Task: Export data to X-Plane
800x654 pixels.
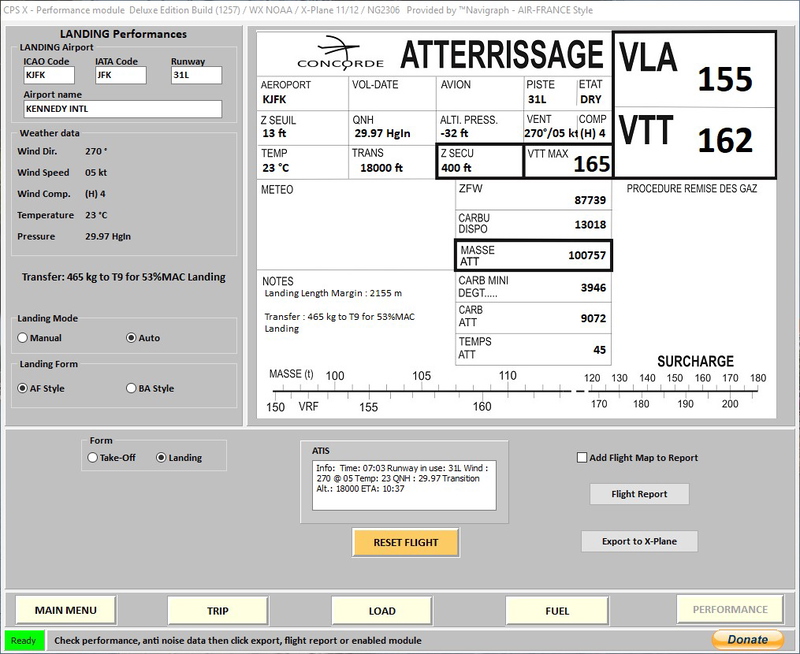Action: 641,539
